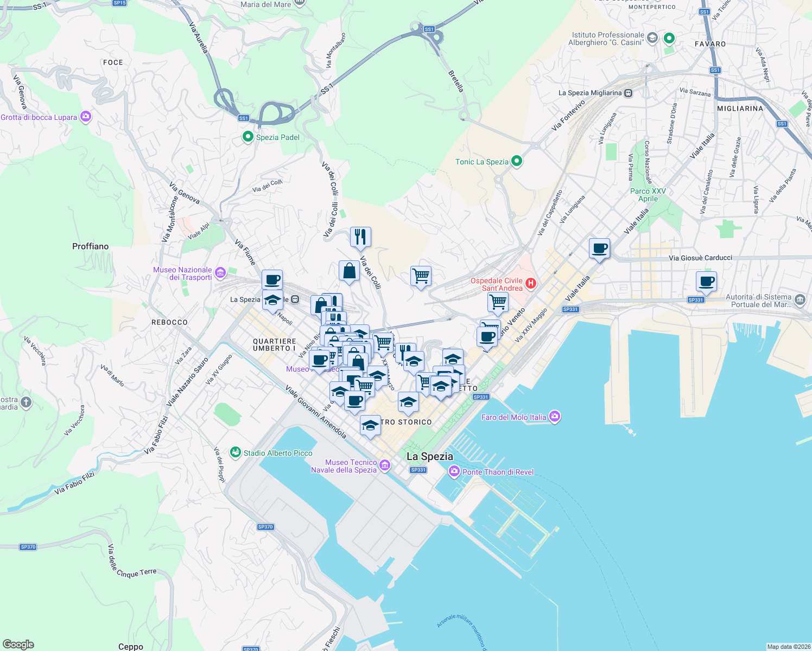Click the La Spezia city label
The image size is (812, 651).
tap(429, 457)
